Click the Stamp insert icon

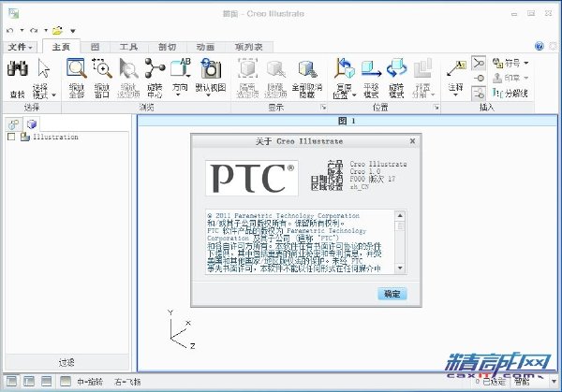click(x=497, y=78)
